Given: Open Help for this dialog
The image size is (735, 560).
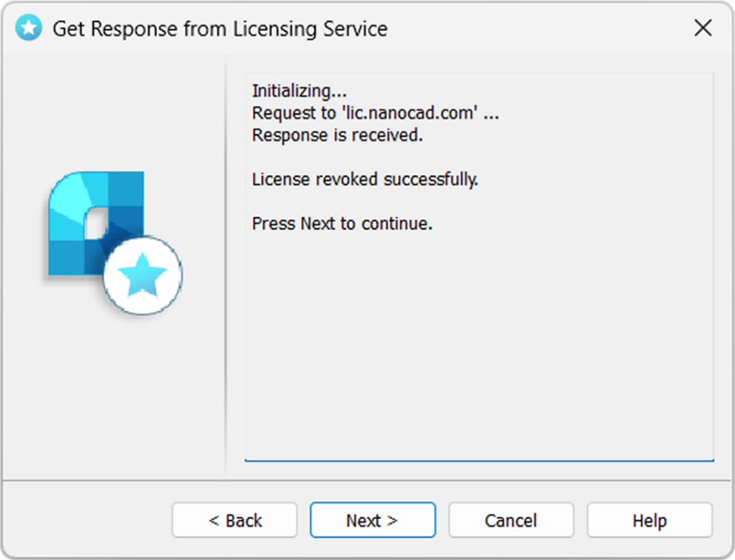Looking at the screenshot, I should [650, 520].
